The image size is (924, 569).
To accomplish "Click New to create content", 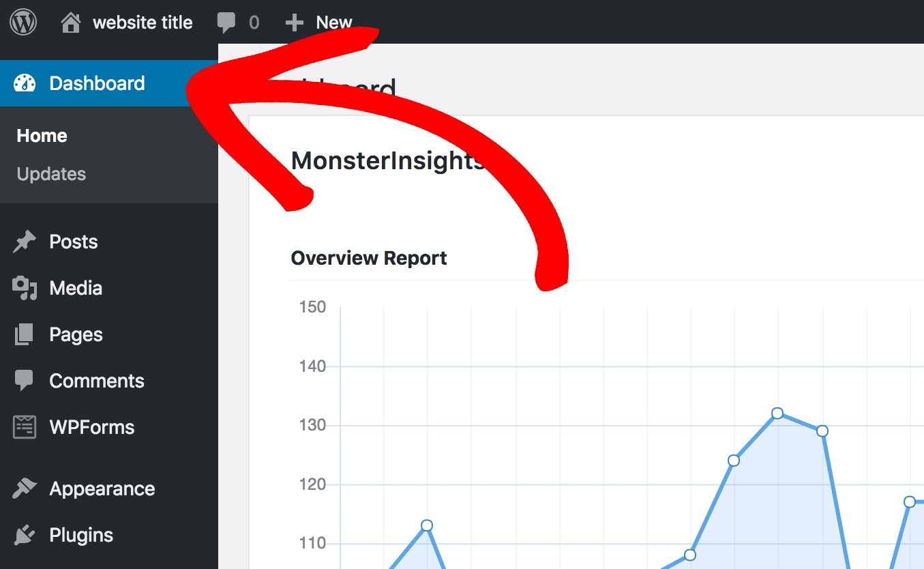I will 333,21.
